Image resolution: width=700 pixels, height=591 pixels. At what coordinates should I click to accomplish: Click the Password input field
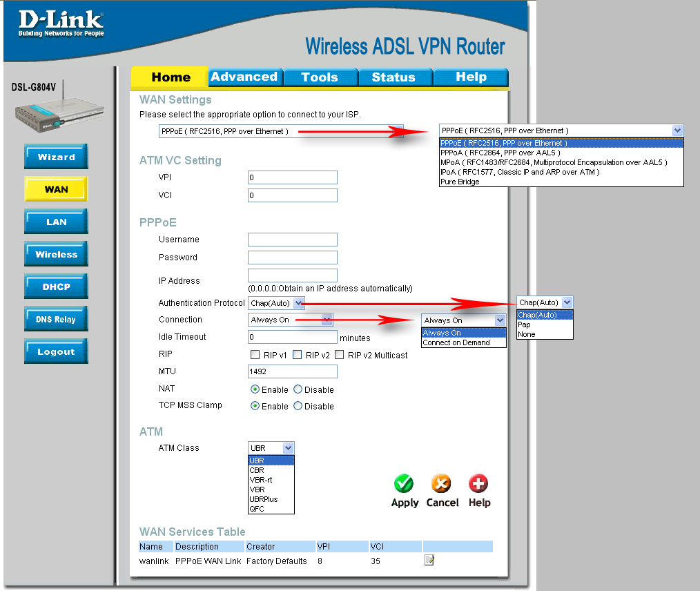click(x=293, y=257)
